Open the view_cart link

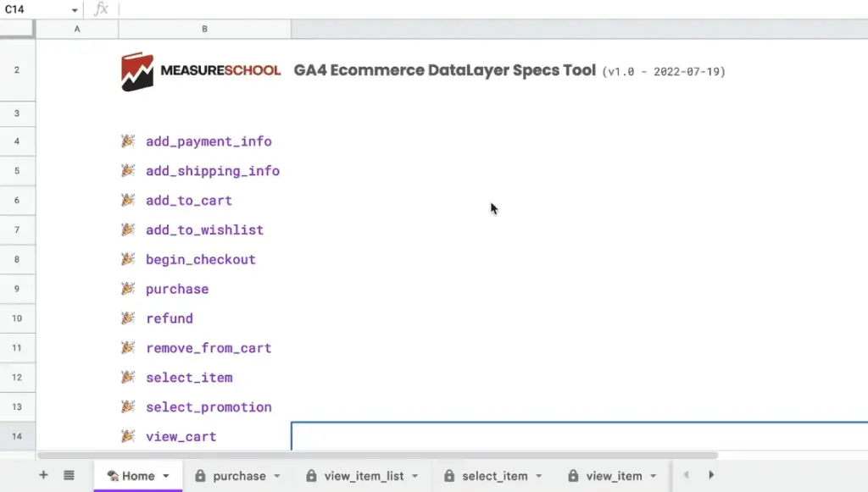(x=181, y=436)
